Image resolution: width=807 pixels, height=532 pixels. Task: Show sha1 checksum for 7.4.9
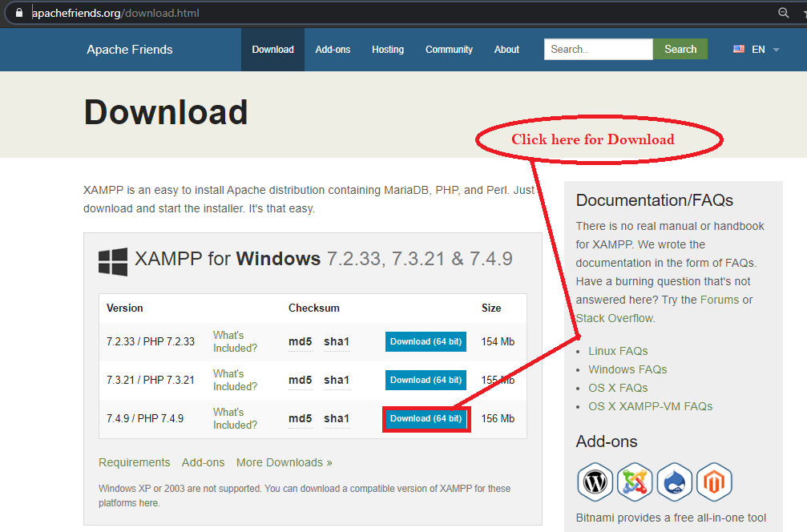pos(337,419)
